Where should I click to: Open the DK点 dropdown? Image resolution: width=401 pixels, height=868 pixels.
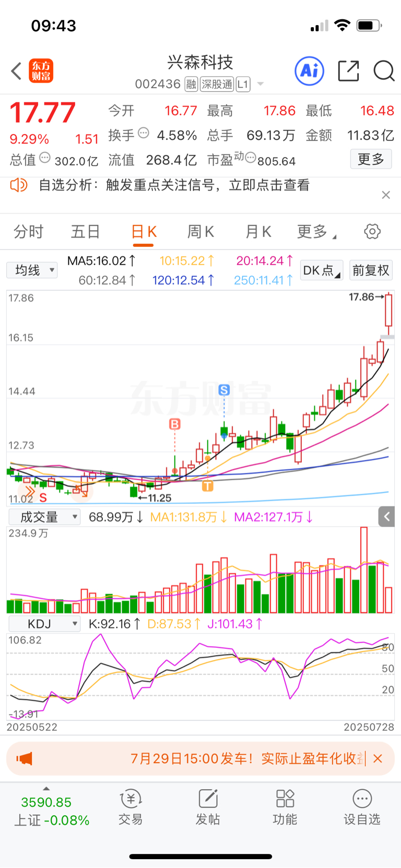click(x=322, y=270)
